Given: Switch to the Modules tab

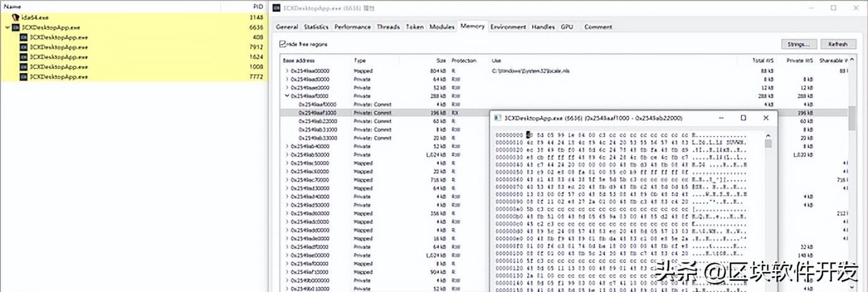Looking at the screenshot, I should pos(442,27).
